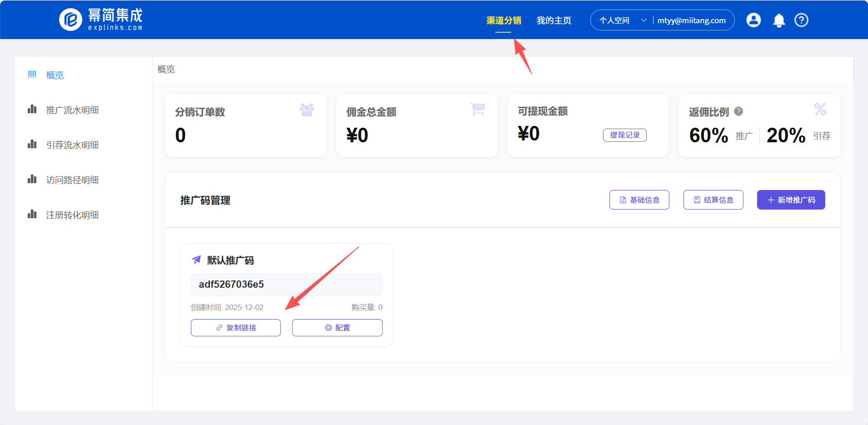Open 基础信息 settings
This screenshot has width=868, height=425.
coord(639,200)
